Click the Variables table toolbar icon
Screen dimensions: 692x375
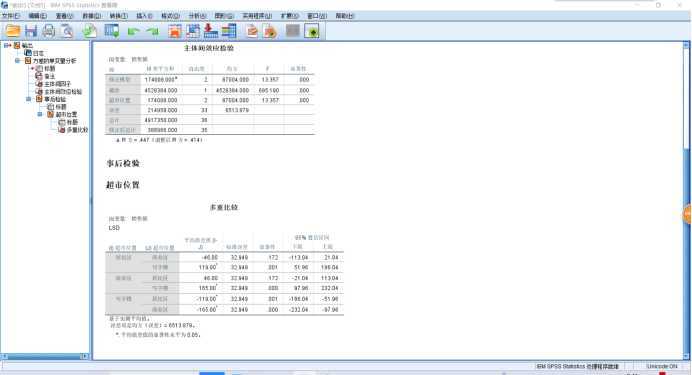pos(229,31)
